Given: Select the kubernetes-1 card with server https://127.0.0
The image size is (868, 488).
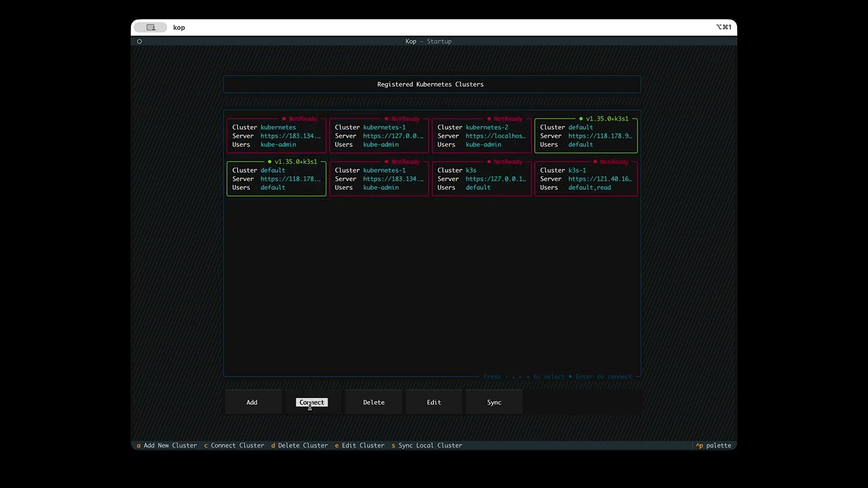Looking at the screenshot, I should pyautogui.click(x=379, y=136).
